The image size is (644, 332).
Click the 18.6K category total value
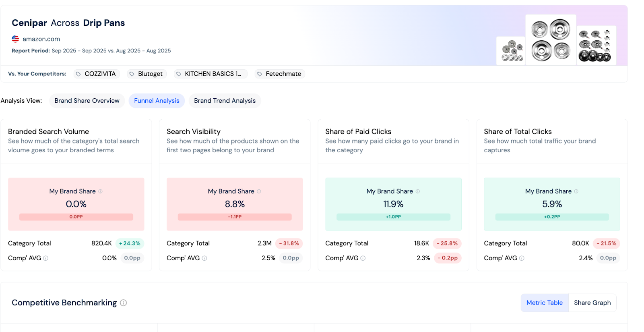[x=421, y=243]
